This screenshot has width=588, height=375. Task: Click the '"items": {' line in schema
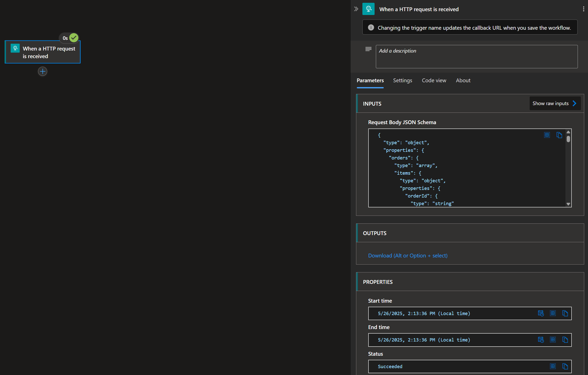[x=408, y=173]
